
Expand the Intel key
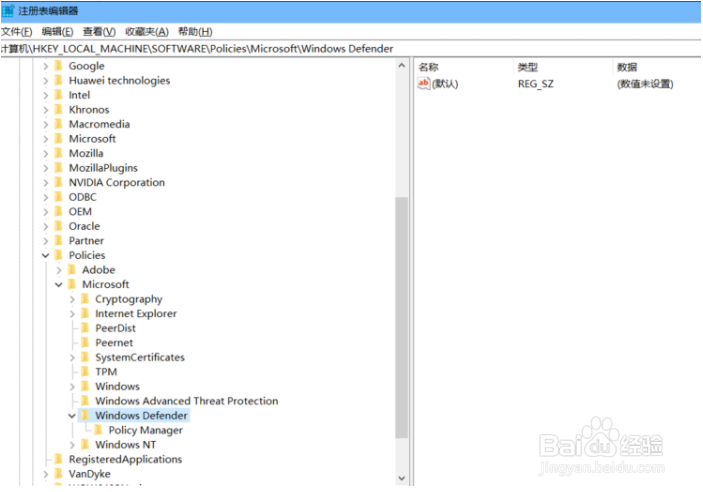pyautogui.click(x=45, y=96)
